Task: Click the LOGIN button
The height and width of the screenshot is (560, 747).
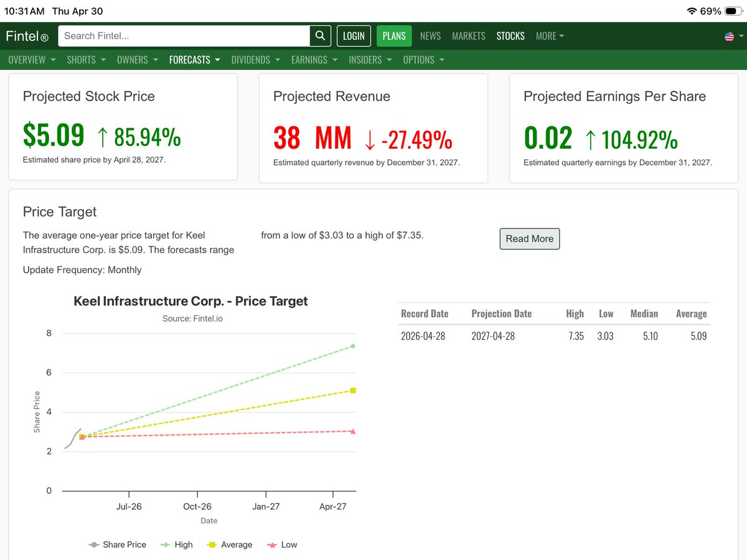Action: tap(354, 36)
